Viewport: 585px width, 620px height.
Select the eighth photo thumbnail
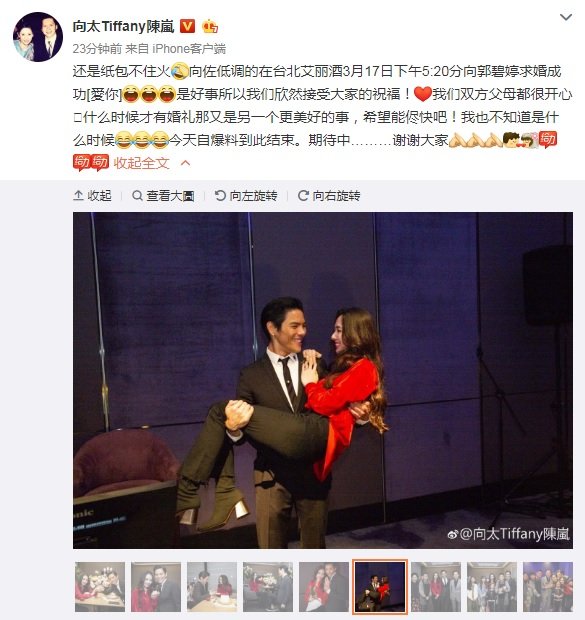(492, 587)
